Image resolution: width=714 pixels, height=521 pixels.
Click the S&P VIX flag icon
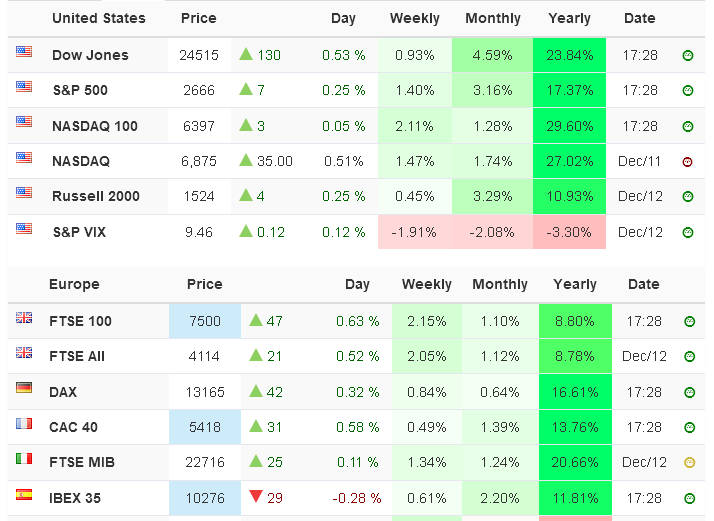(x=24, y=228)
